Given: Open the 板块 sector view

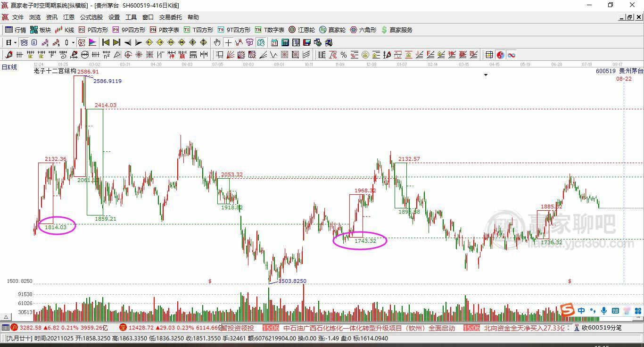Looking at the screenshot, I should click(x=41, y=30).
